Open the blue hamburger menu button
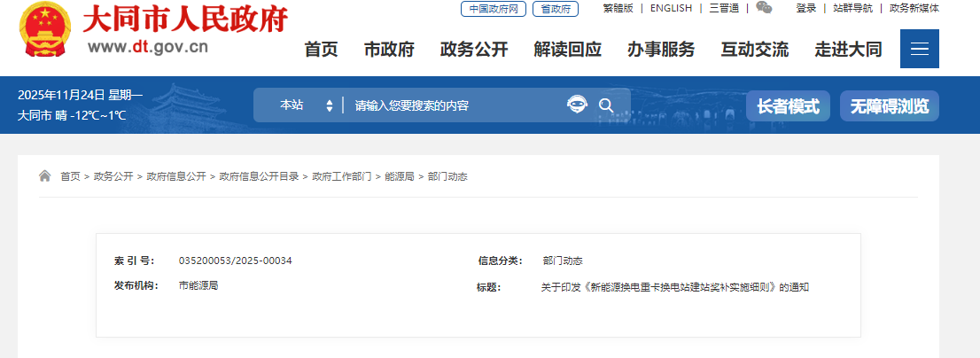980x358 pixels. (919, 49)
